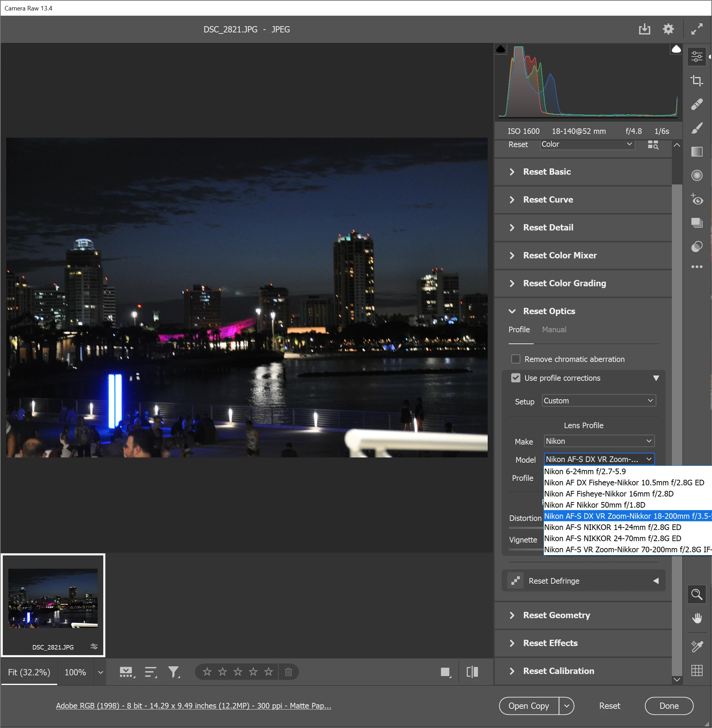The image size is (712, 728).
Task: Select the Red Eye removal tool
Action: pos(696,199)
